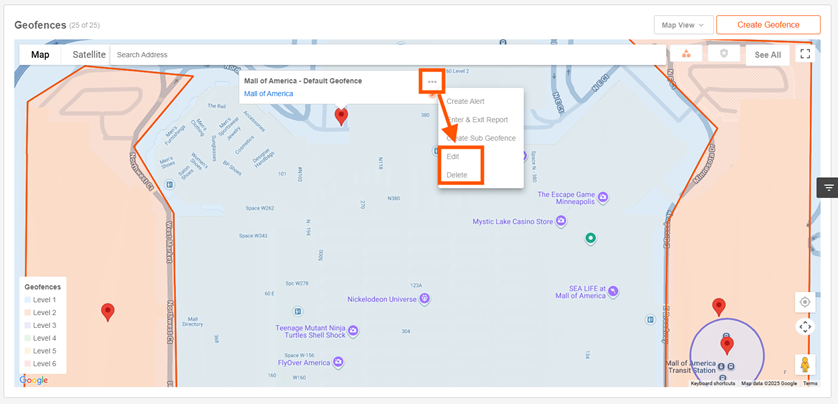838x404 pixels.
Task: Click the map camera pan control
Action: click(805, 327)
